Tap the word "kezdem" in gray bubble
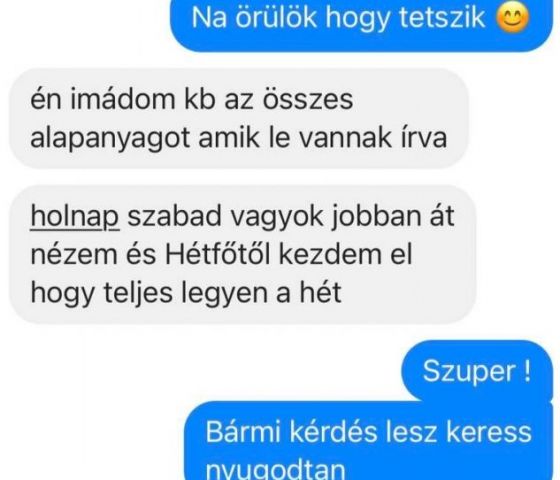560x480 pixels. click(325, 254)
